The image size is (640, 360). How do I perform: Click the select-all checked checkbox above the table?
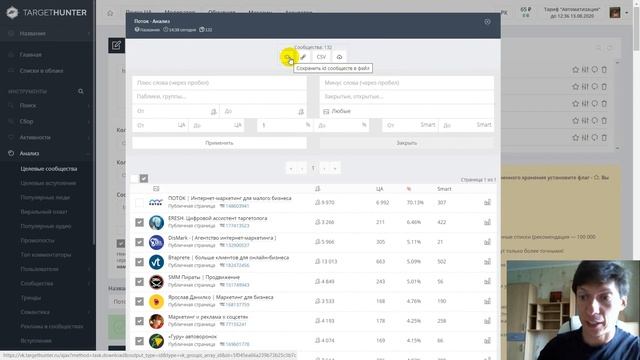pyautogui.click(x=144, y=178)
